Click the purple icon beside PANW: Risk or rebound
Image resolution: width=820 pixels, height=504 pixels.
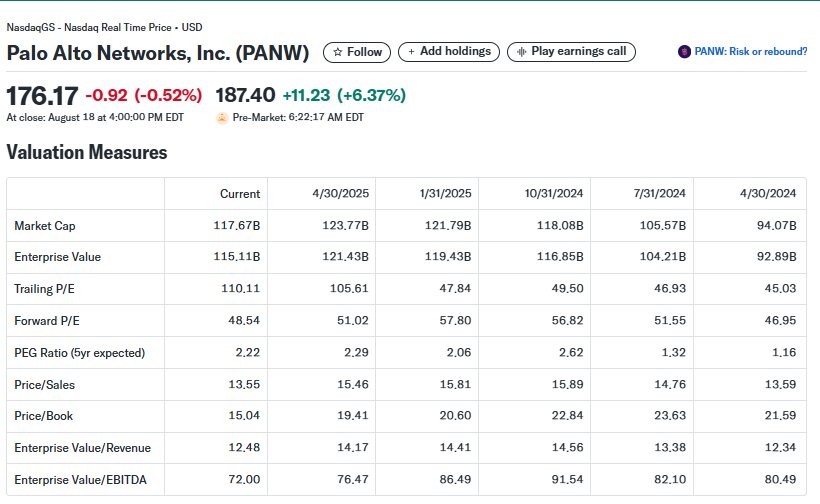click(x=684, y=52)
